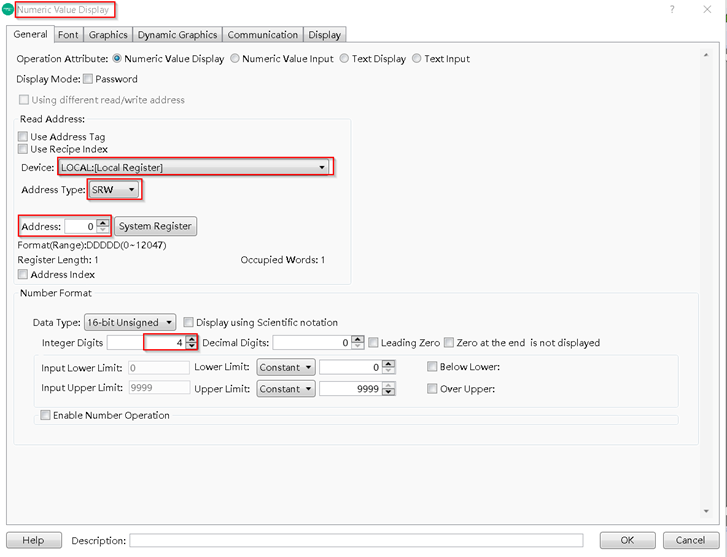This screenshot has width=727, height=557.
Task: Select the Text Display operation attribute
Action: [345, 59]
